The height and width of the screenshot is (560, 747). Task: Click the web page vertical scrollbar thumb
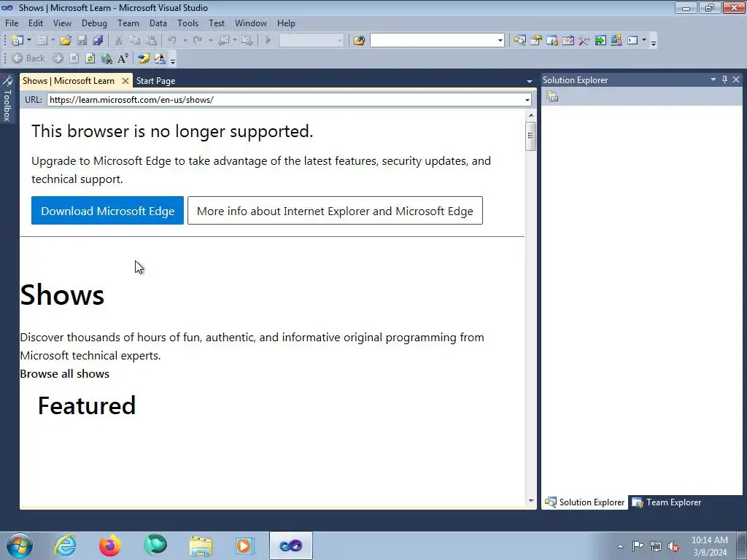531,136
